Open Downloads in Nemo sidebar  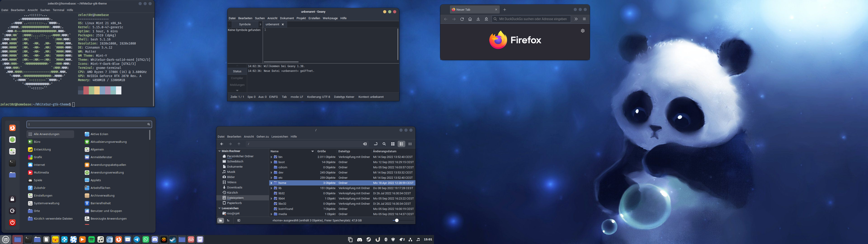pyautogui.click(x=235, y=187)
